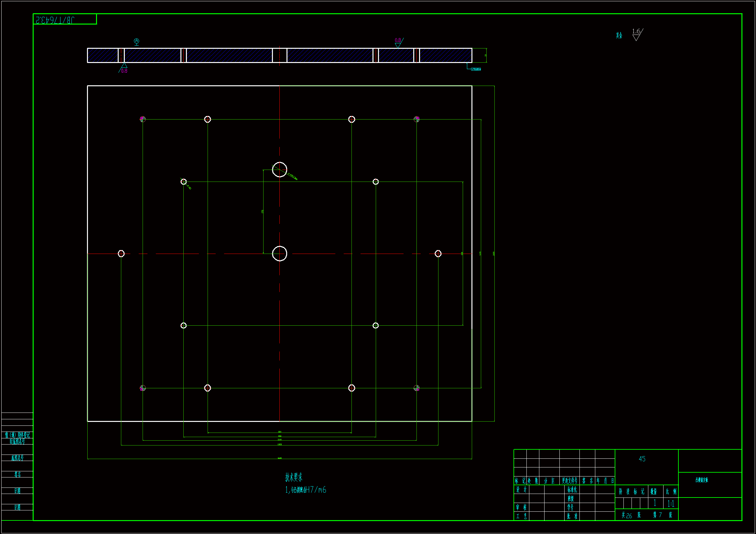Select the large center circle on the plate
The image size is (756, 534).
pyautogui.click(x=280, y=253)
